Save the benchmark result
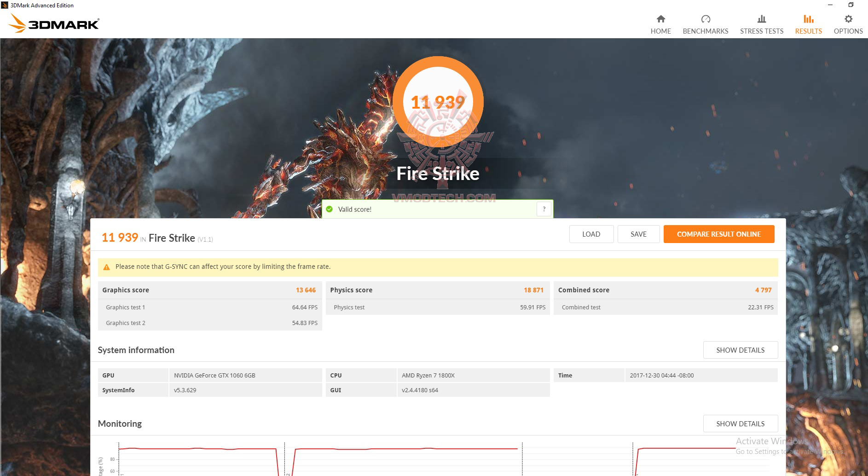868x476 pixels. tap(638, 234)
